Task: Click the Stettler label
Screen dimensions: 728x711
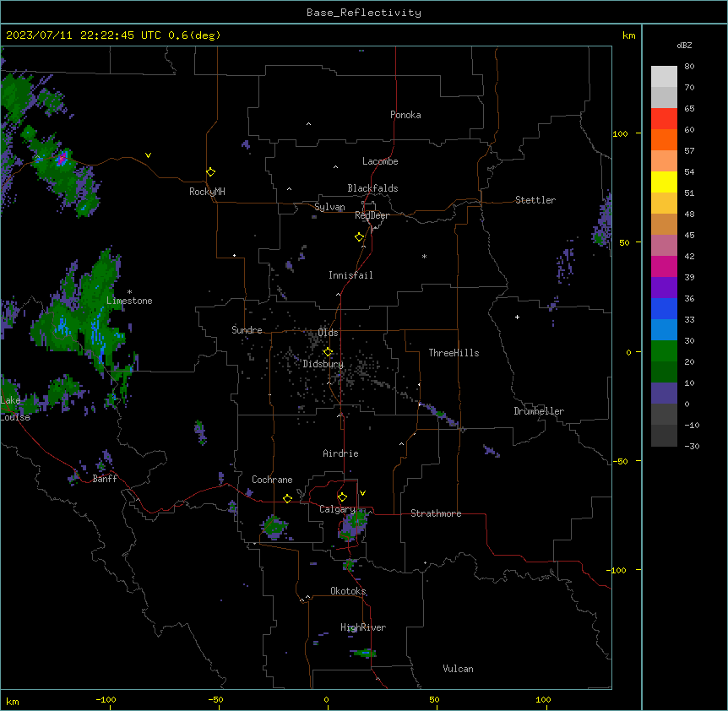Action: pyautogui.click(x=535, y=200)
